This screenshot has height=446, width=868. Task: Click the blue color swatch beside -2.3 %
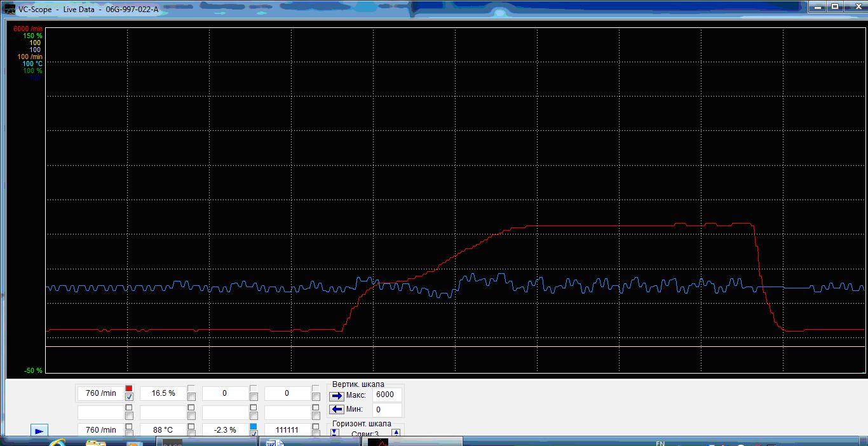[254, 426]
